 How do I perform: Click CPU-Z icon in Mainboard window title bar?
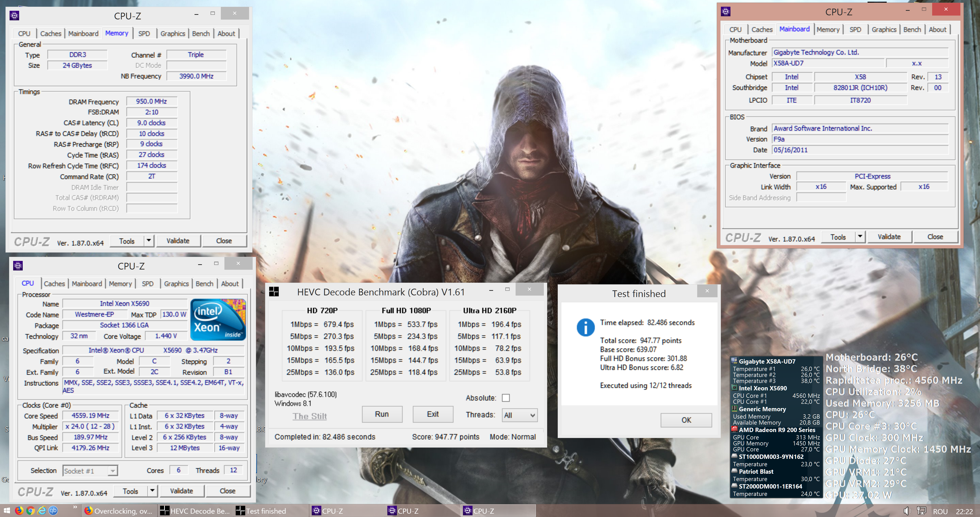click(725, 11)
